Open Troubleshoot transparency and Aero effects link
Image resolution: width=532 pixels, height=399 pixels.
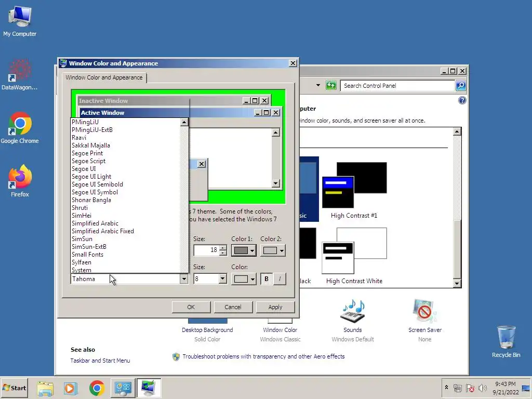[263, 356]
